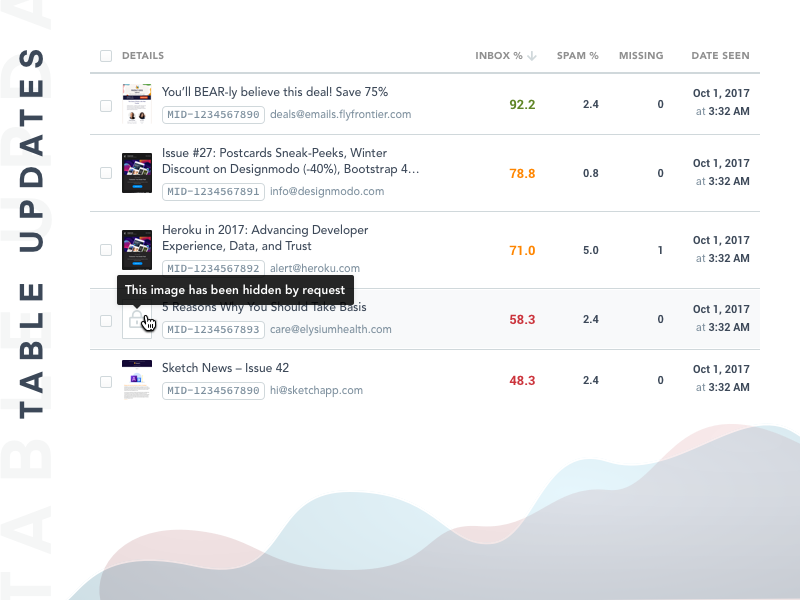The image size is (800, 600).
Task: Dismiss the image hidden by request tooltip
Action: (x=236, y=290)
